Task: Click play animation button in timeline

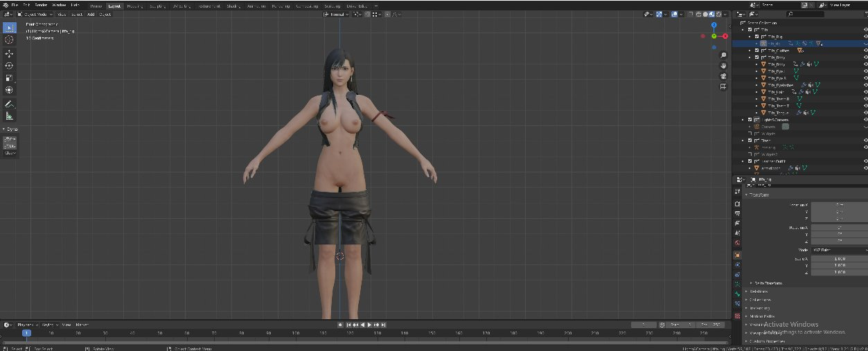Action: pyautogui.click(x=370, y=324)
